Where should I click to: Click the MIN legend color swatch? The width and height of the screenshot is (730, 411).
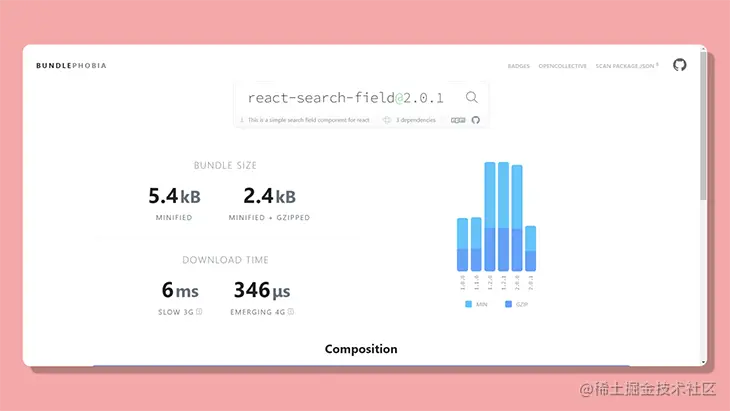pos(468,304)
